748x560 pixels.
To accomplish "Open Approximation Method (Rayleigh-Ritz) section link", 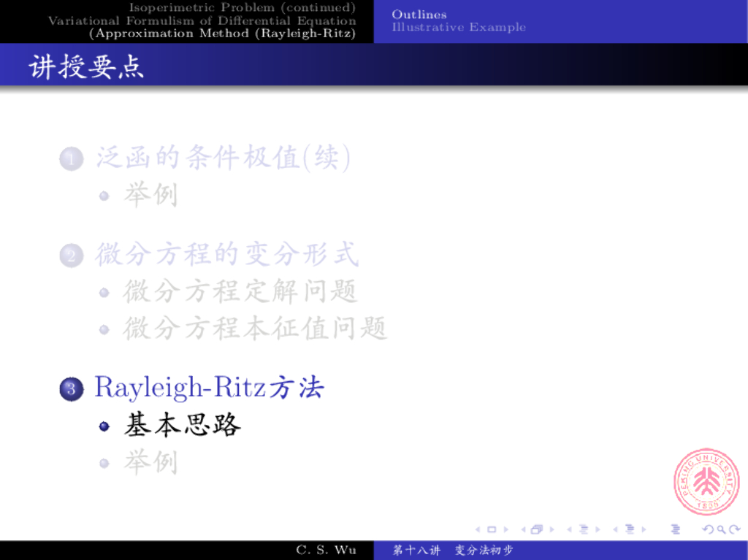I will (x=222, y=34).
